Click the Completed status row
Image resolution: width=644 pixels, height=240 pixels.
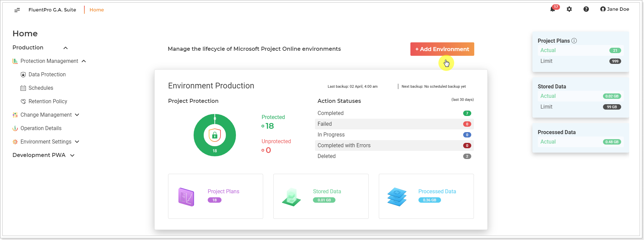394,113
